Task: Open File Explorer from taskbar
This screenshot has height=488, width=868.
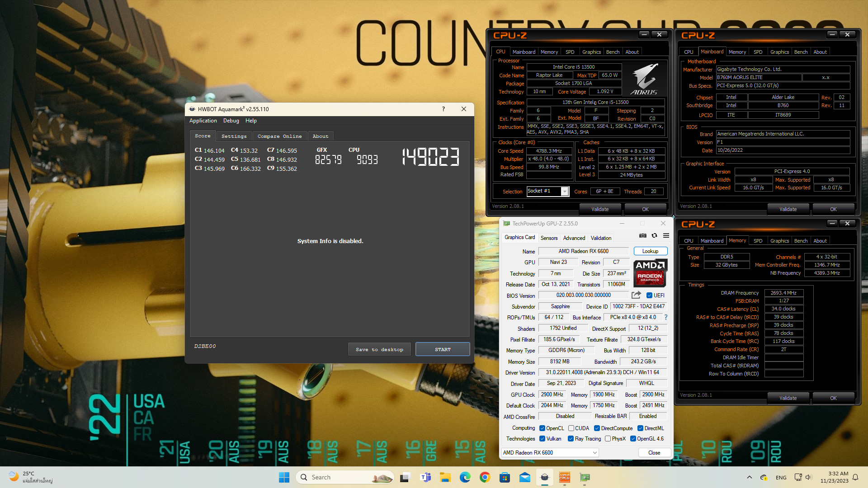Action: click(445, 477)
